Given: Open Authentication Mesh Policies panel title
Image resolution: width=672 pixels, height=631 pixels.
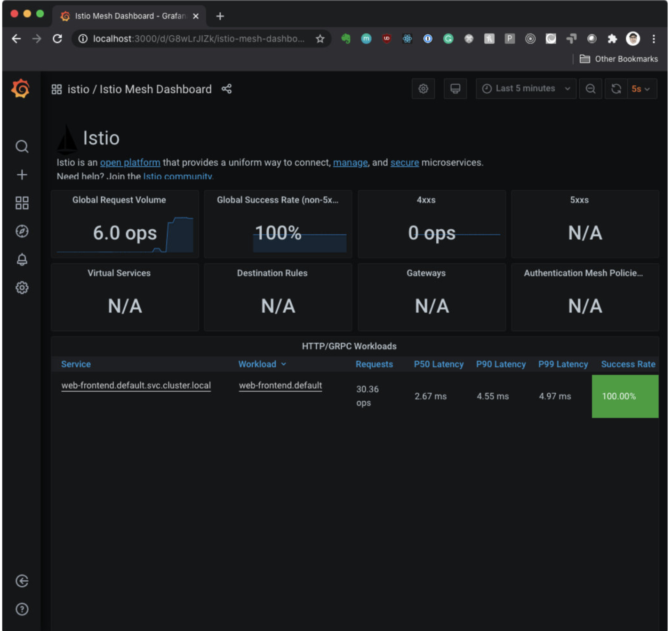Looking at the screenshot, I should click(583, 273).
